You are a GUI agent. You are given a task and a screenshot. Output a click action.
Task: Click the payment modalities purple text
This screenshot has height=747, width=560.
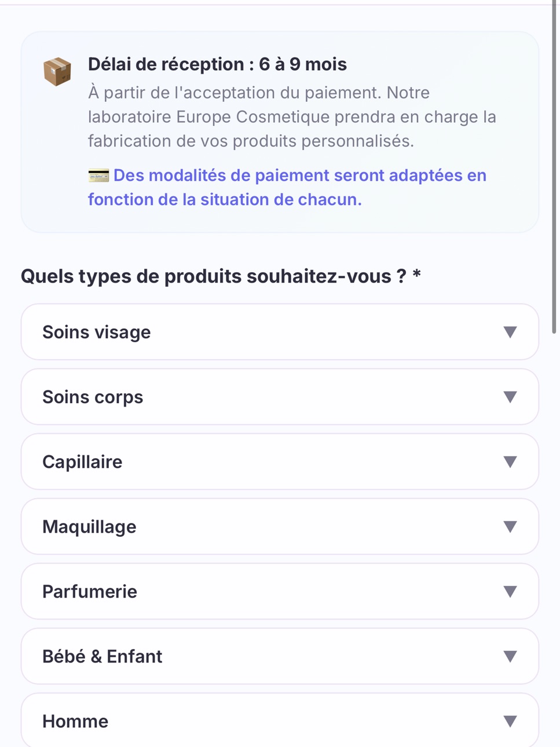coord(287,187)
